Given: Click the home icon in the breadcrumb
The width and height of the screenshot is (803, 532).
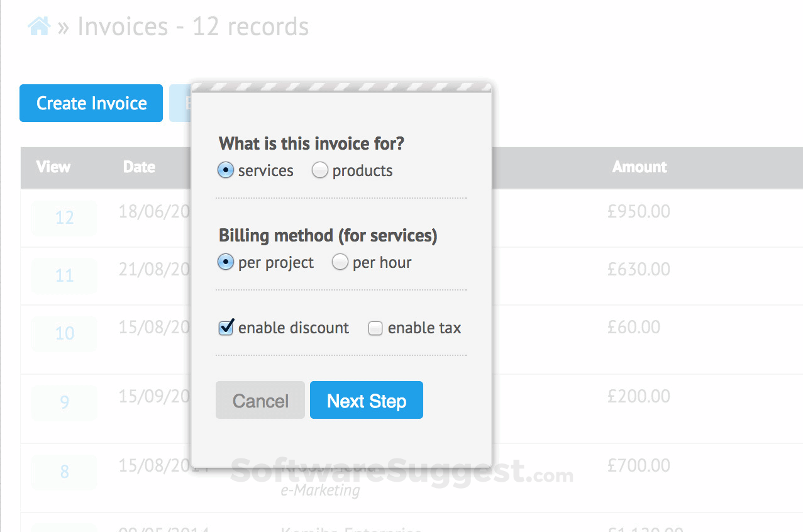Looking at the screenshot, I should 39,27.
